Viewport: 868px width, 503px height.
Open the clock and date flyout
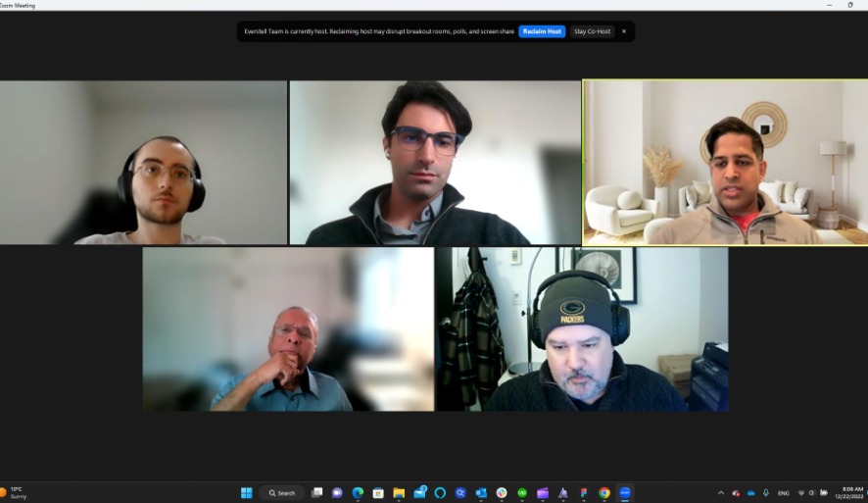852,492
